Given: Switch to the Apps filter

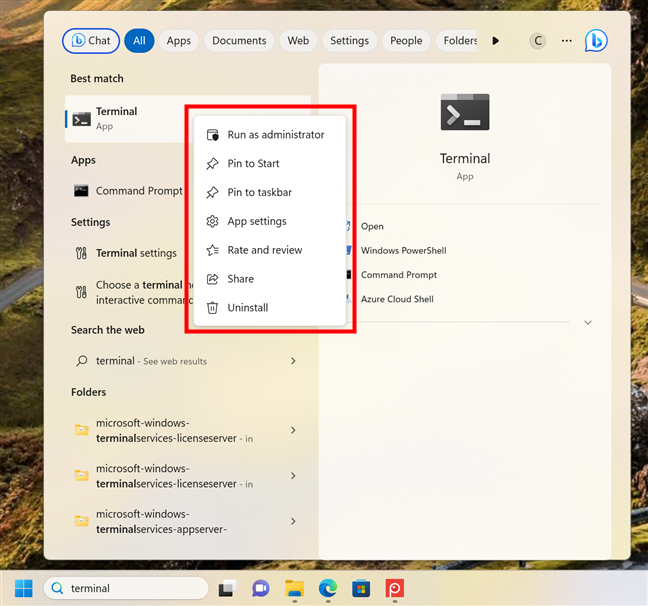Looking at the screenshot, I should (179, 41).
